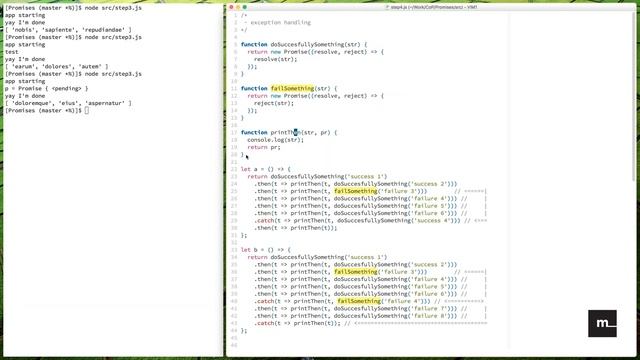Click the file icon in the Vim title
The image size is (640, 360).
[387, 7]
